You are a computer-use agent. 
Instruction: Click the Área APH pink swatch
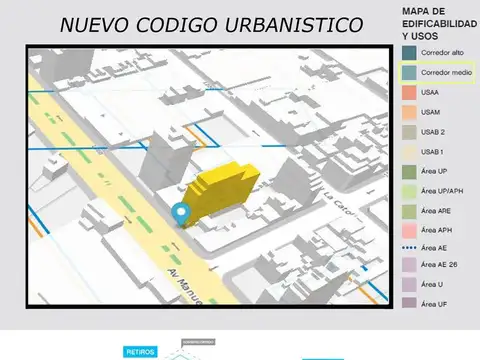(x=409, y=231)
